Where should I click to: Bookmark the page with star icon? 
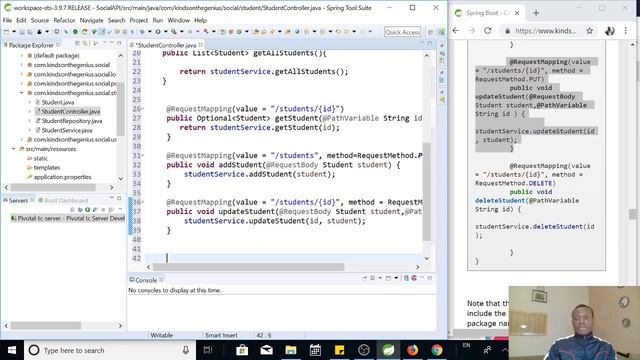click(589, 31)
